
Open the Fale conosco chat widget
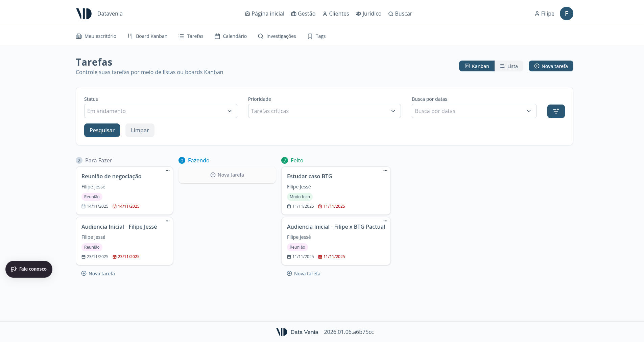click(x=29, y=269)
